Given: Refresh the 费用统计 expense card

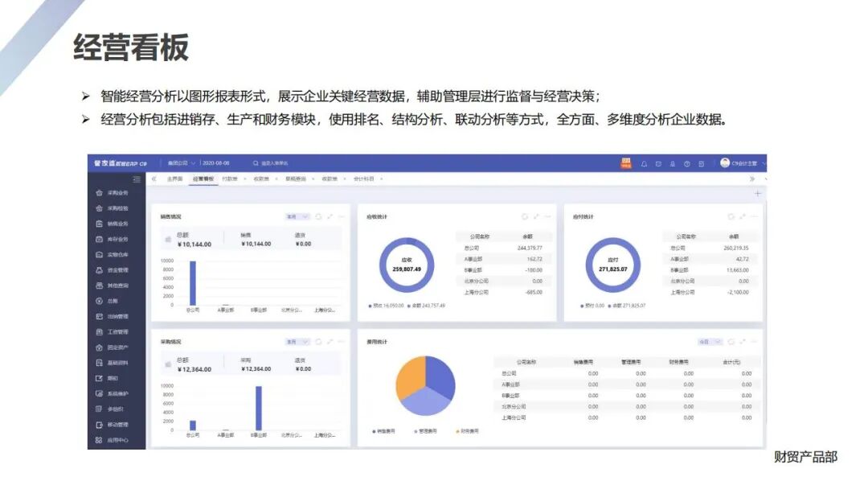Looking at the screenshot, I should 731,342.
